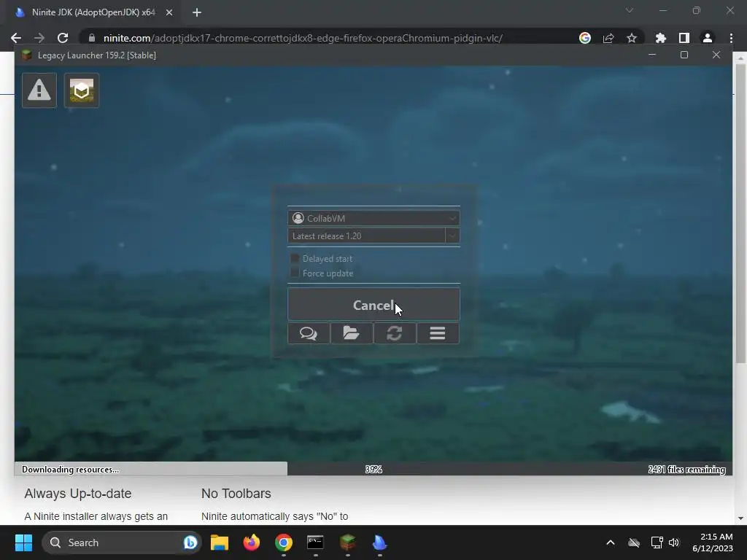This screenshot has width=747, height=560.
Task: Click the blue Ninite installer icon in taskbar
Action: coord(379,542)
